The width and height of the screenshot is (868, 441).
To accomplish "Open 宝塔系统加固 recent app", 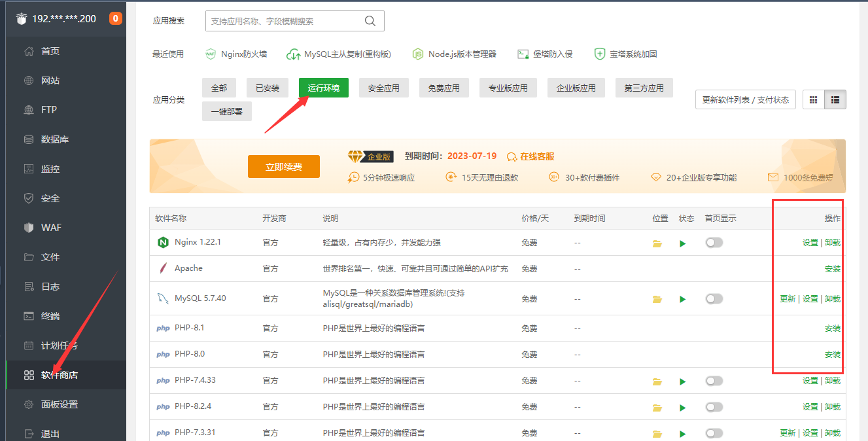I will click(x=625, y=54).
